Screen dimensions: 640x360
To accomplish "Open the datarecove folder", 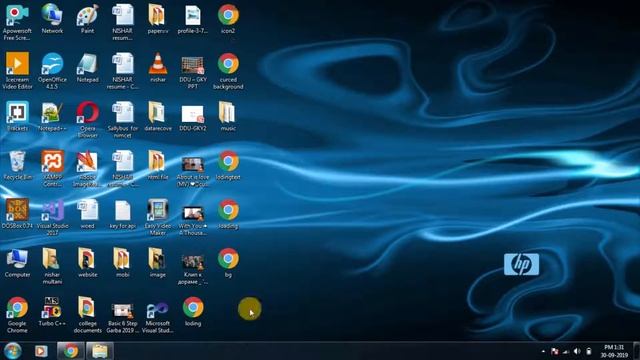I will point(158,116).
